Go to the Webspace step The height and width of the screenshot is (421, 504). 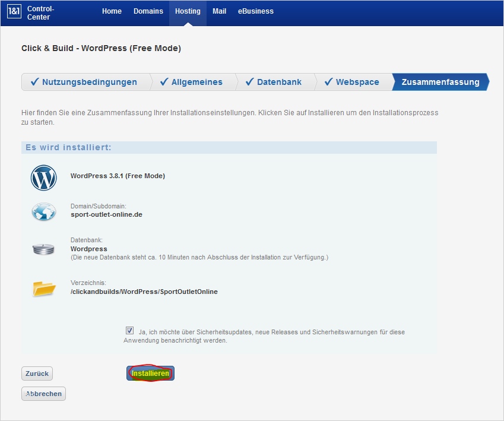[353, 82]
